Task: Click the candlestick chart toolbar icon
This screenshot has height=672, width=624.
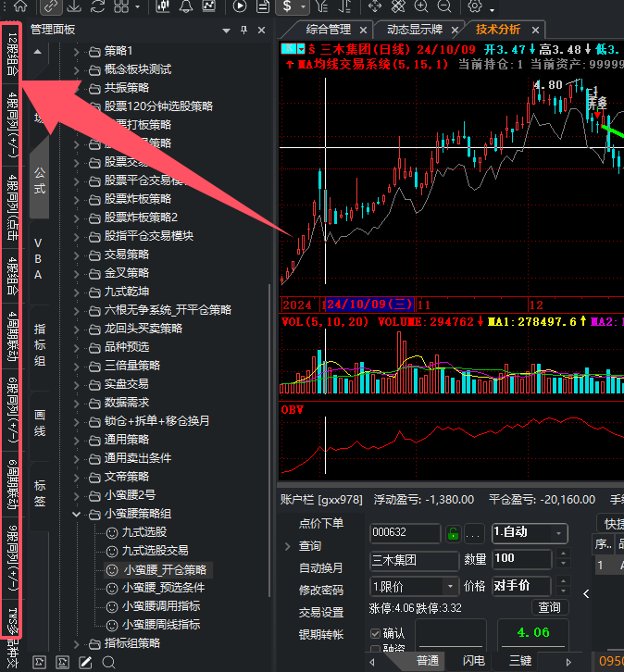Action: coord(162,6)
